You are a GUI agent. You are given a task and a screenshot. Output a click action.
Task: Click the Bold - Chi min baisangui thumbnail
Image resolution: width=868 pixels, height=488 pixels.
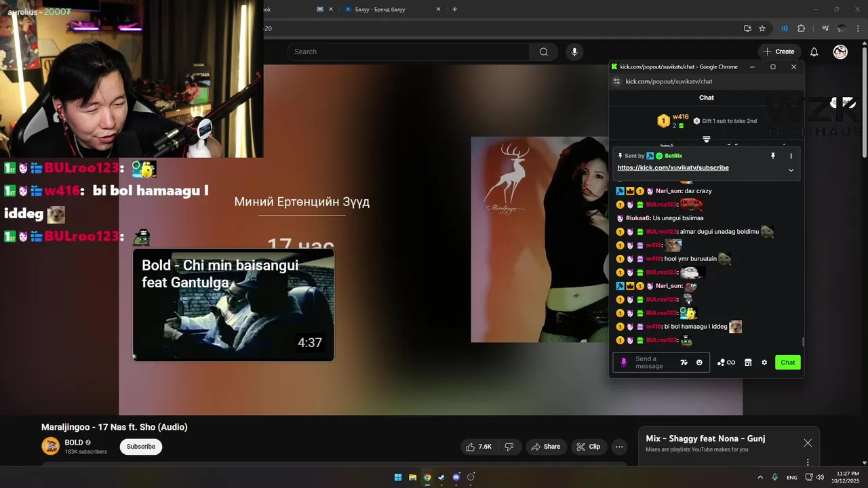233,304
